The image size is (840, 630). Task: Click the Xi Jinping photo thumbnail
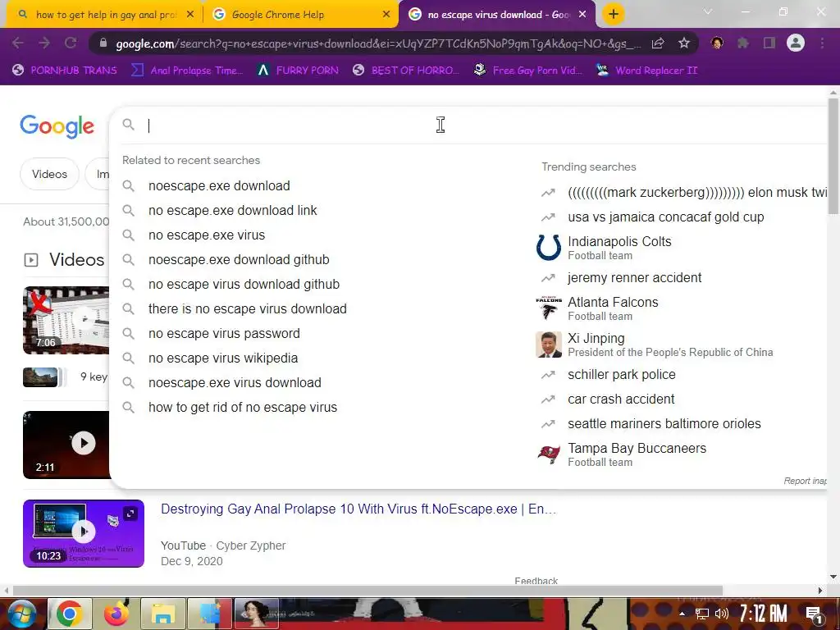tap(549, 344)
